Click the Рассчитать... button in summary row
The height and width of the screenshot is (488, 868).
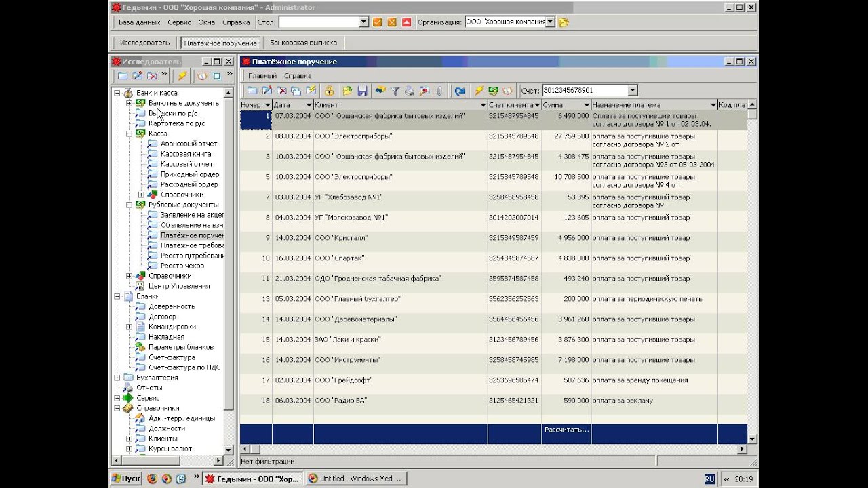pos(566,430)
